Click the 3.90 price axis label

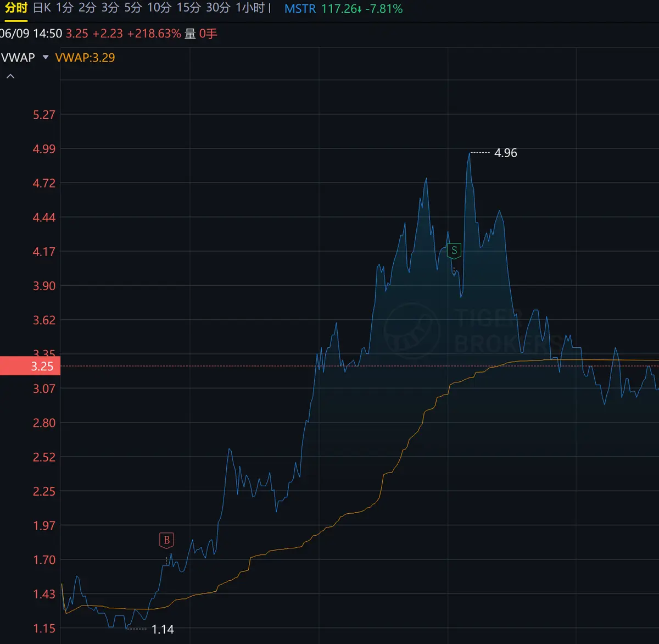click(x=44, y=285)
